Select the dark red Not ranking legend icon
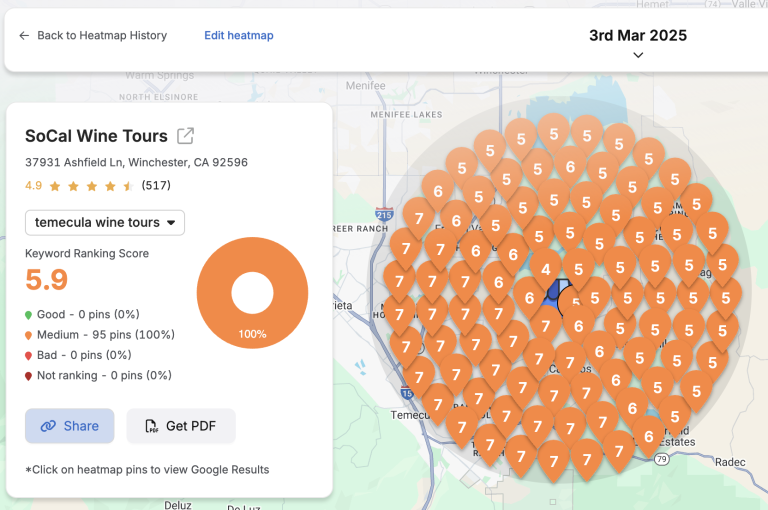768x510 pixels. (29, 376)
